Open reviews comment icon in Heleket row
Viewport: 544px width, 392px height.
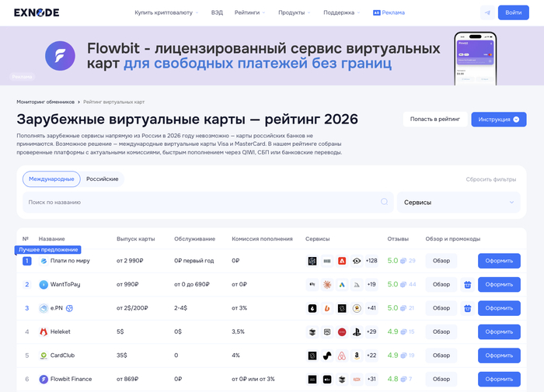click(403, 332)
